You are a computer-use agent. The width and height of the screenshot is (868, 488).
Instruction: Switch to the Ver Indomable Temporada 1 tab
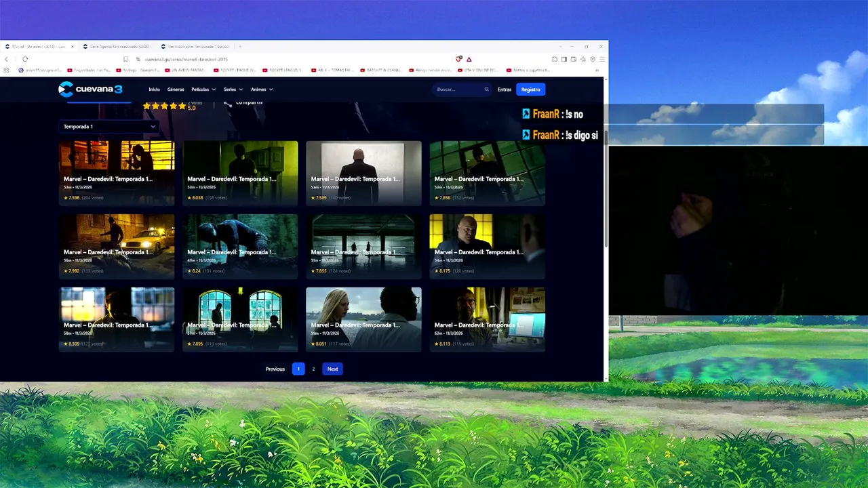[x=197, y=47]
